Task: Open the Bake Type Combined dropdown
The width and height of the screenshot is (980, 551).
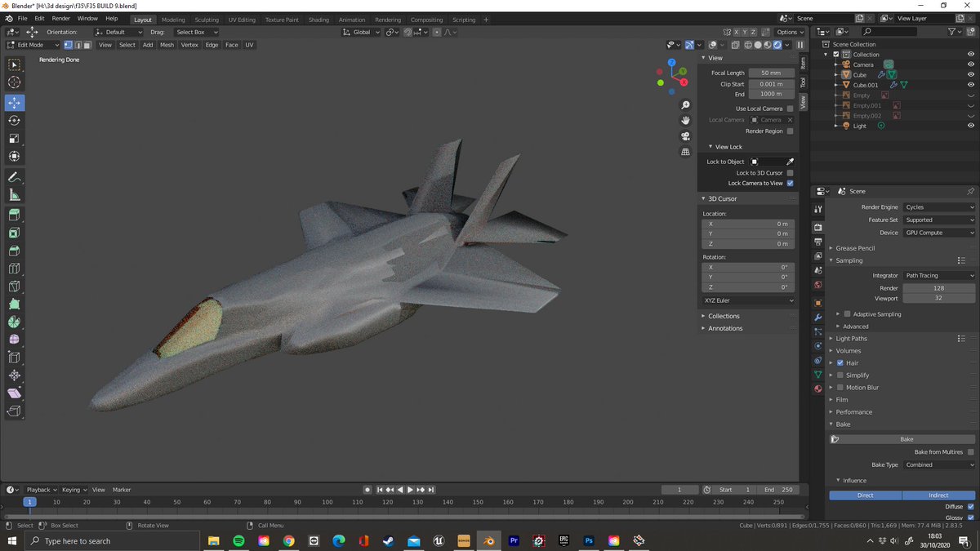Action: tap(939, 465)
